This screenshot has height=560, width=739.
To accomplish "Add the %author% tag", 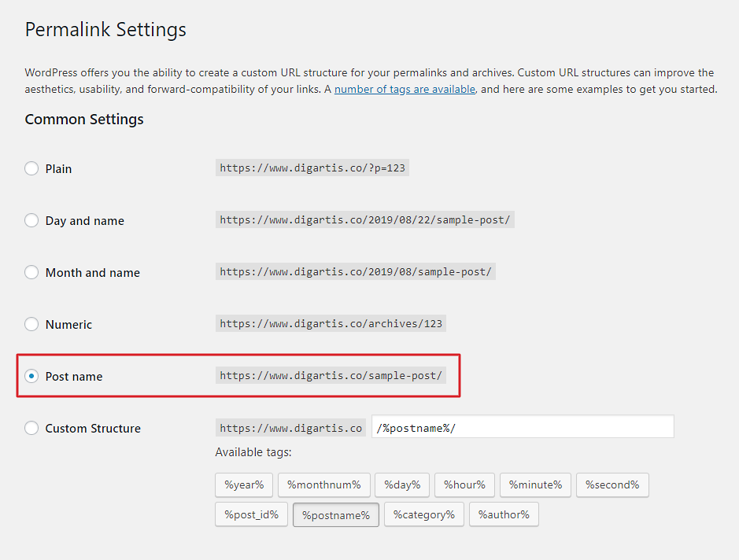I will tap(504, 515).
